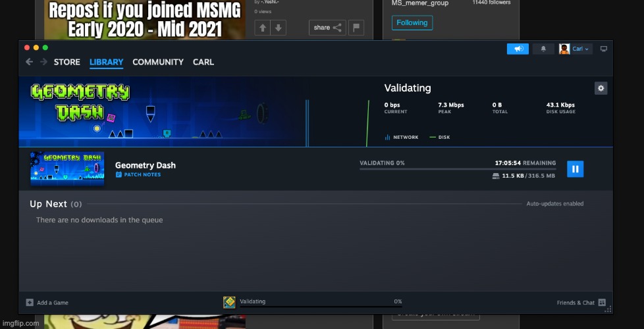
Task: Click the blue megaphone announcements icon
Action: 518,49
